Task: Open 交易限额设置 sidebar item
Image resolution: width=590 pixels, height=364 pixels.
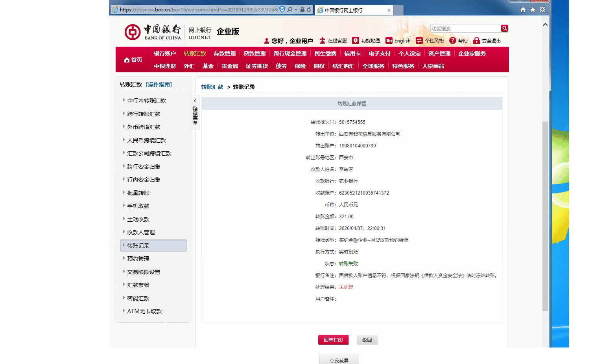Action: click(144, 272)
